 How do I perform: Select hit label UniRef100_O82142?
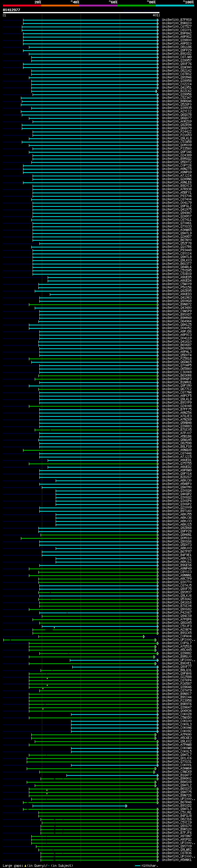pyautogui.click(x=176, y=71)
